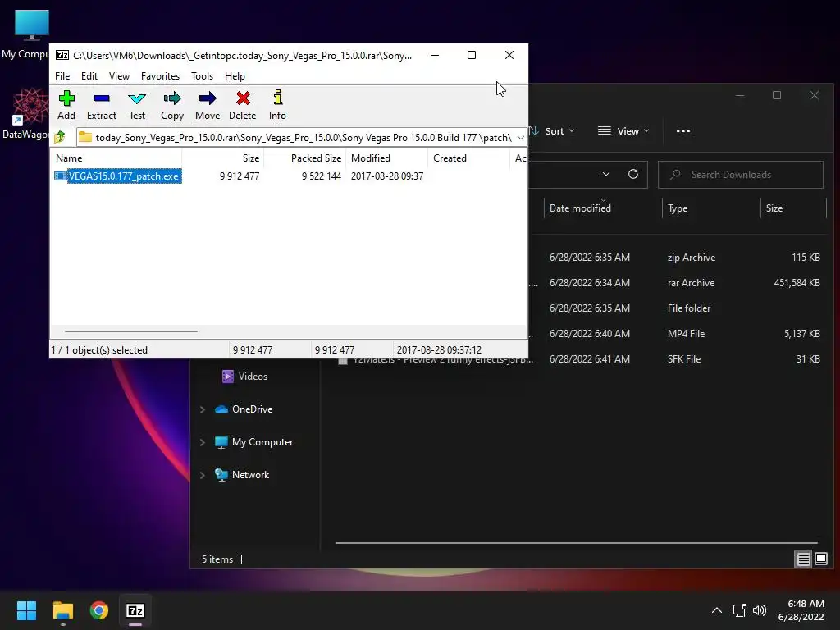Click the Info toolbar icon in 7-Zip

(277, 105)
